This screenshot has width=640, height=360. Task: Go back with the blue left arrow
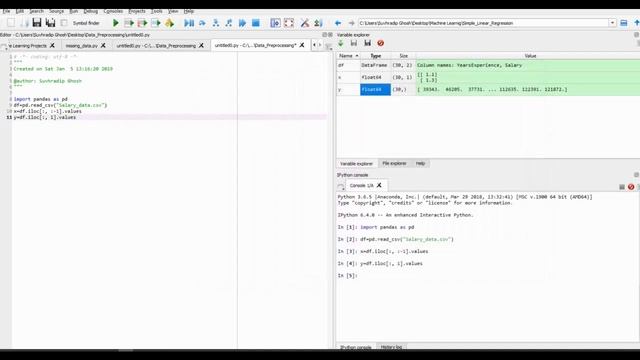[338, 23]
